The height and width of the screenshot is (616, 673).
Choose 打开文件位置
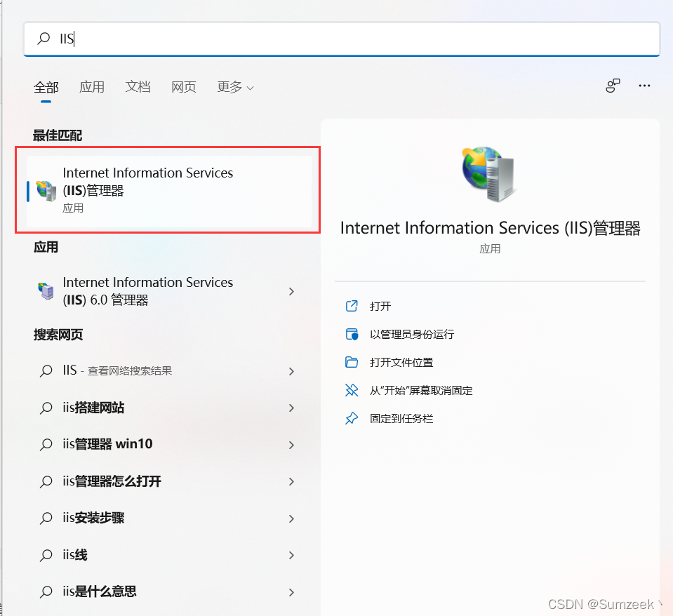(401, 363)
